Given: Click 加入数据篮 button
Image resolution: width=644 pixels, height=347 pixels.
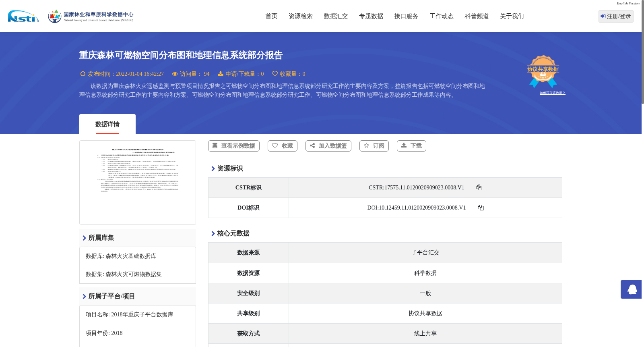Looking at the screenshot, I should [328, 146].
